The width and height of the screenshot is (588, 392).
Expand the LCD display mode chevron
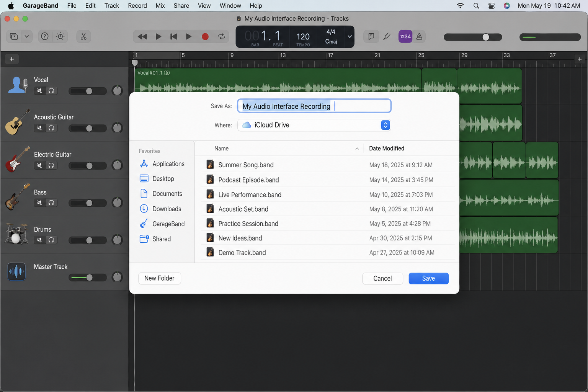[350, 37]
